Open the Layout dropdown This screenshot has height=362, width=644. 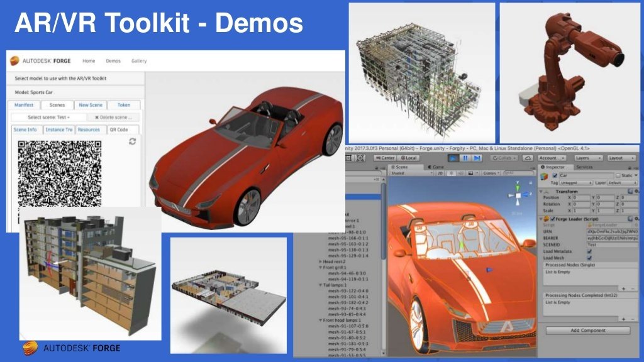pos(621,158)
